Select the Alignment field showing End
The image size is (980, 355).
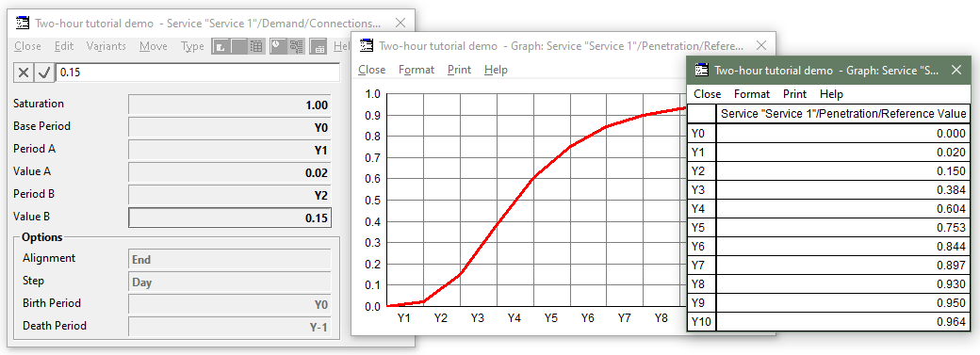click(x=229, y=259)
